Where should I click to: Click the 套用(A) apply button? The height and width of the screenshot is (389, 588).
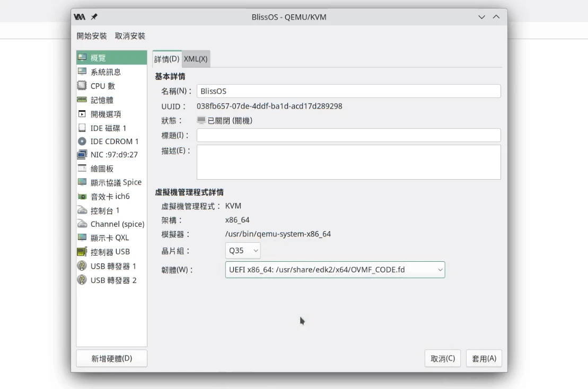[484, 358]
